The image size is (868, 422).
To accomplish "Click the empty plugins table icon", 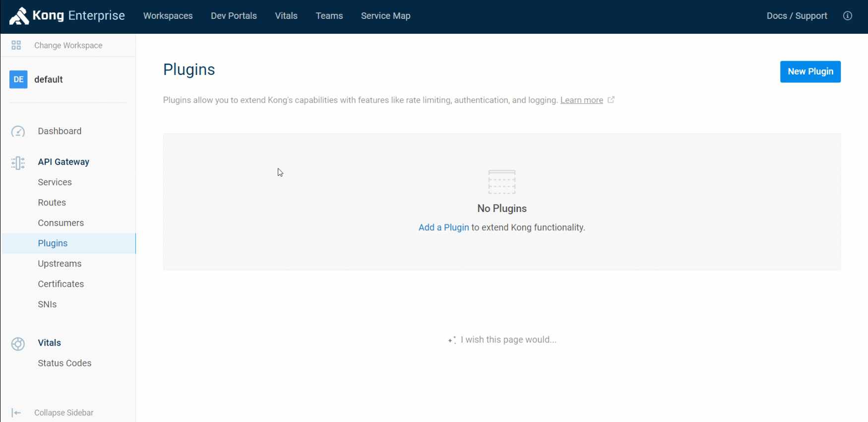I will coord(502,182).
